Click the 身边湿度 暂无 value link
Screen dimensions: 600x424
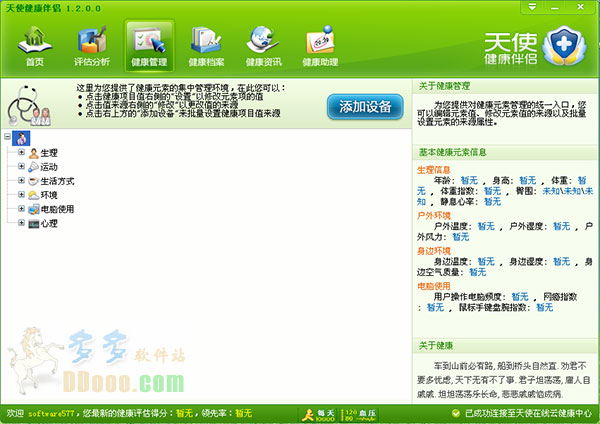click(562, 261)
